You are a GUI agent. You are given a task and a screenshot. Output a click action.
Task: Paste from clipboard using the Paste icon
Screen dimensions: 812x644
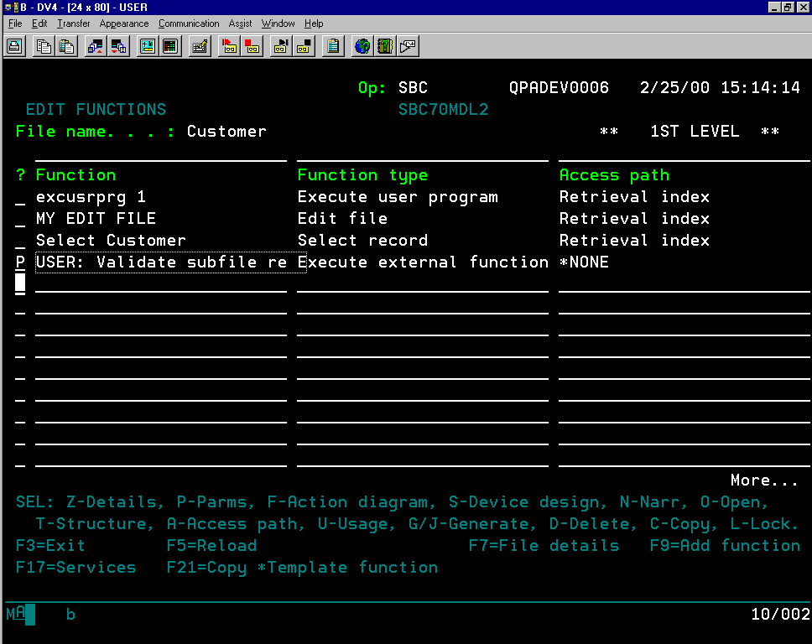66,46
